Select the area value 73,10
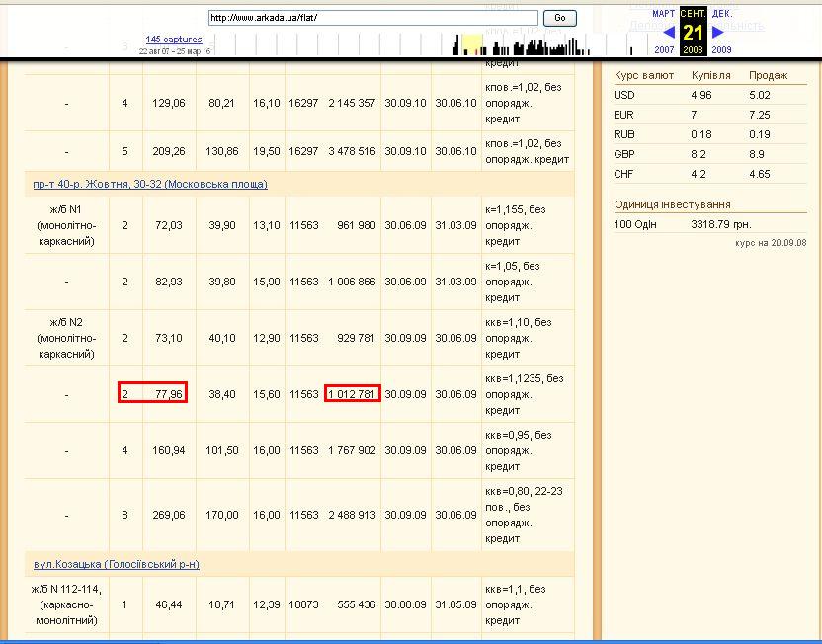The image size is (822, 644). [169, 338]
